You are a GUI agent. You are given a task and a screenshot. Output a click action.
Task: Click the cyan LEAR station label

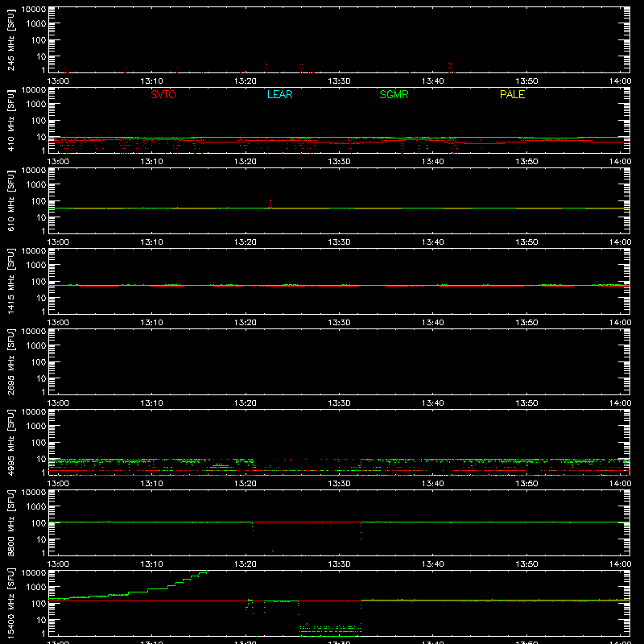pyautogui.click(x=279, y=94)
